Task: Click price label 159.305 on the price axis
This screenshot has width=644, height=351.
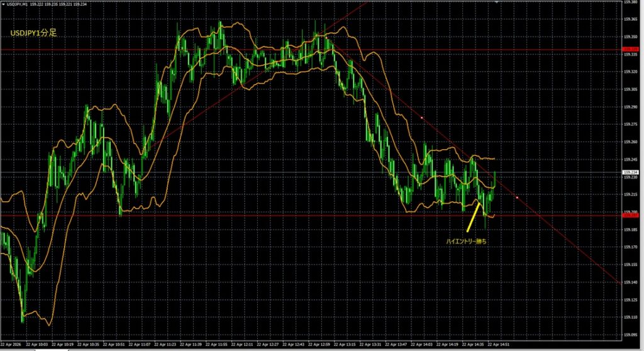Action: click(630, 89)
